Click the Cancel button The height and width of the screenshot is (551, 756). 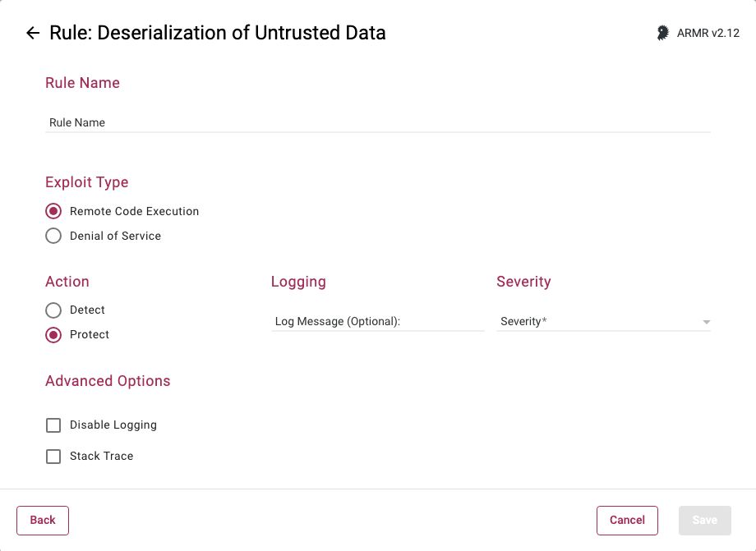tap(627, 520)
